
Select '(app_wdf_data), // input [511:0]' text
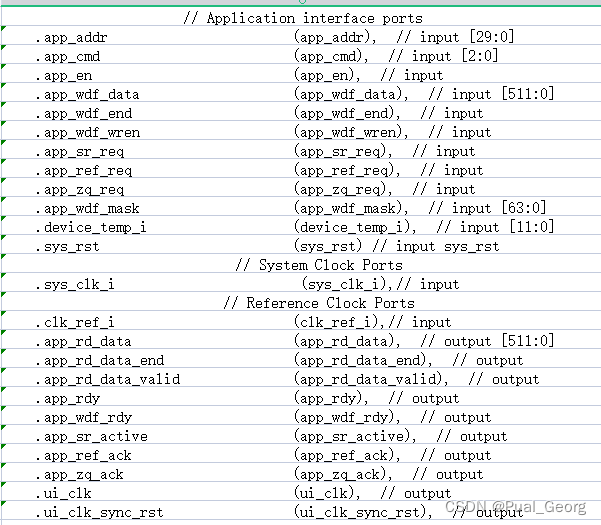(x=424, y=94)
